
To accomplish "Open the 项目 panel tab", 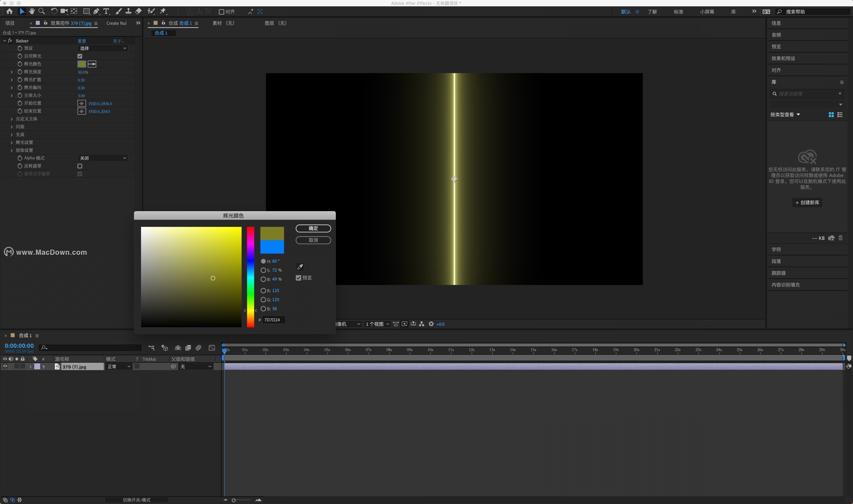I will [10, 23].
